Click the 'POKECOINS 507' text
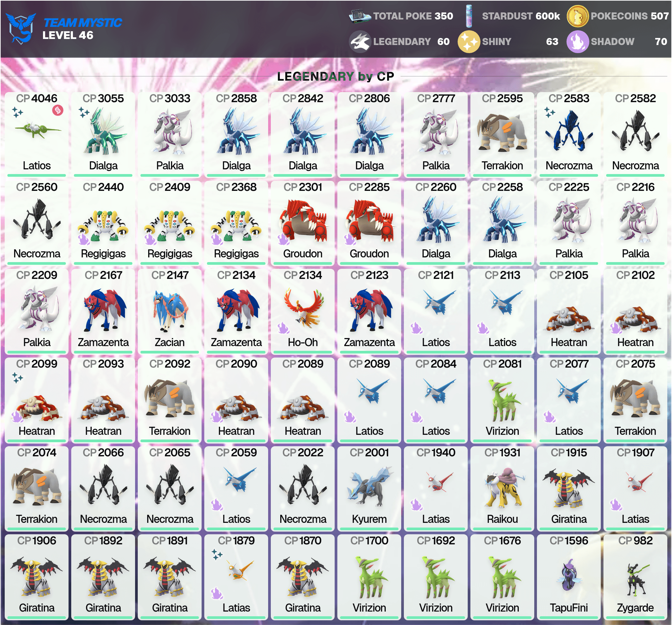The image size is (672, 625). (630, 16)
